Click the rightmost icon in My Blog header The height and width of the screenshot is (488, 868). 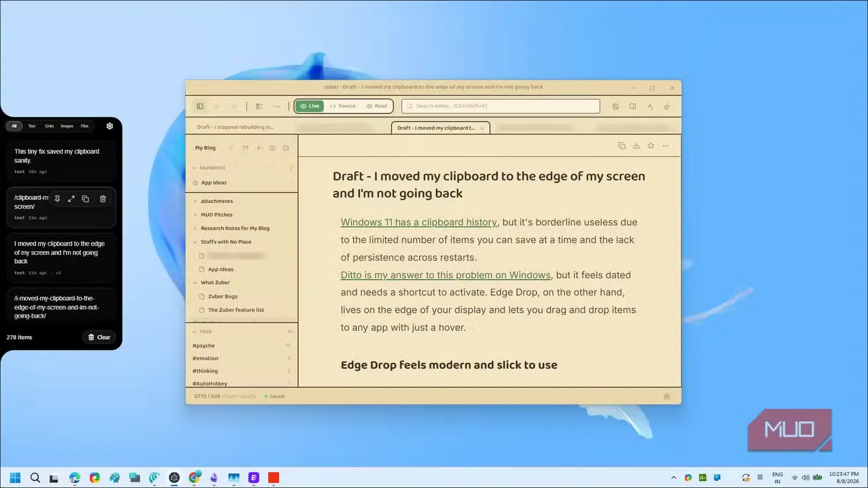pos(286,148)
